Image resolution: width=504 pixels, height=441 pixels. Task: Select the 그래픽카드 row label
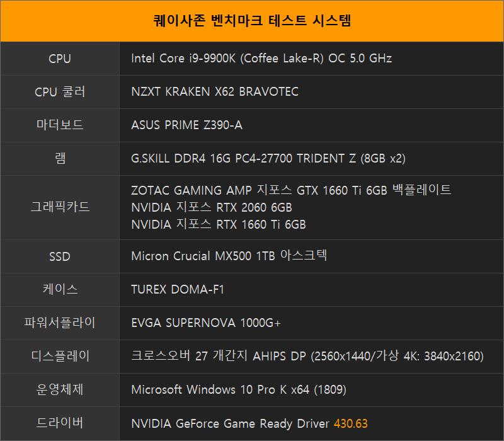60,207
